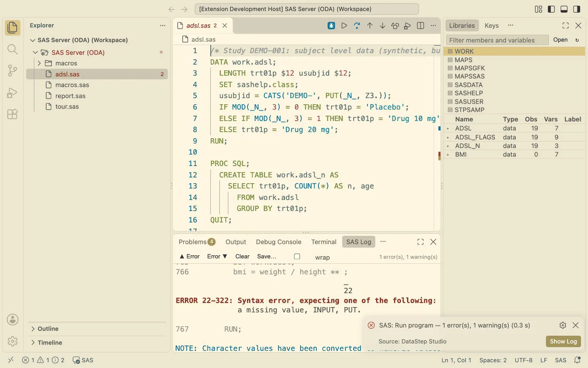This screenshot has height=368, width=588.
Task: Click the Filter members and variables field
Action: (497, 40)
